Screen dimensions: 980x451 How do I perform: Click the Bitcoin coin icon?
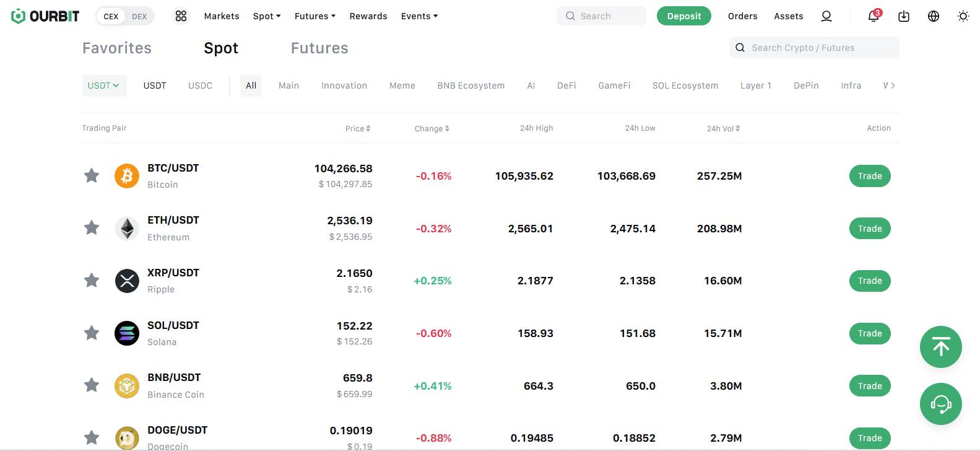(127, 176)
